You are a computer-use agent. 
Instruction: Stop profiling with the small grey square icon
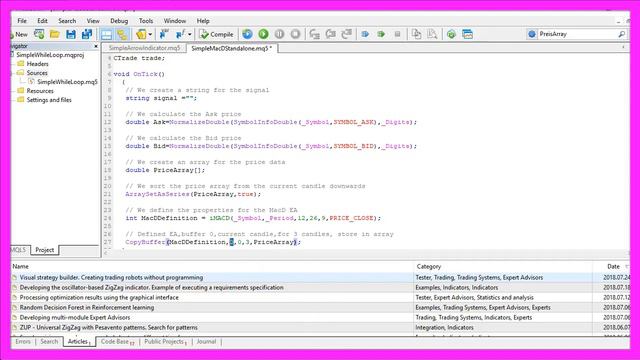[397, 34]
